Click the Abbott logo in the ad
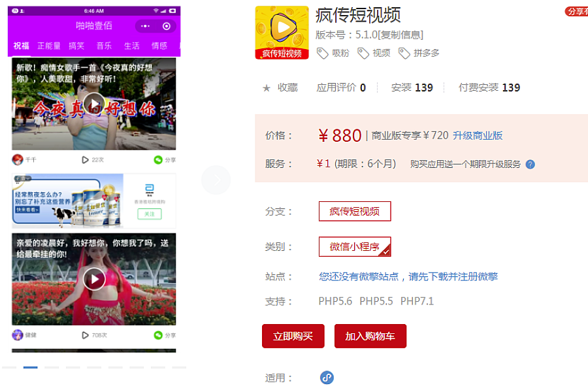The image size is (588, 392). [x=149, y=189]
